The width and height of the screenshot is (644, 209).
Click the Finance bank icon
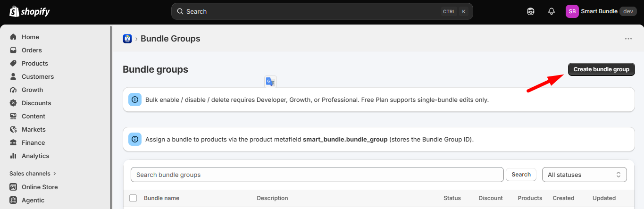tap(13, 142)
